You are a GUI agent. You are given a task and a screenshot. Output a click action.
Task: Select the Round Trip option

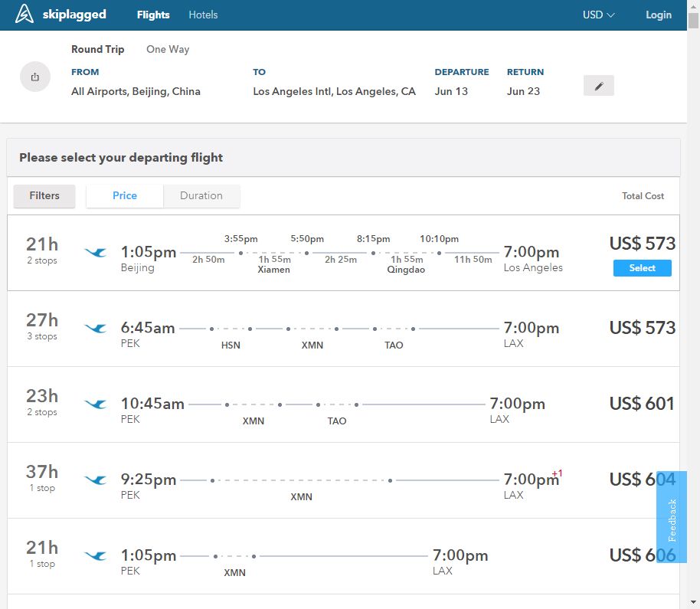coord(97,49)
